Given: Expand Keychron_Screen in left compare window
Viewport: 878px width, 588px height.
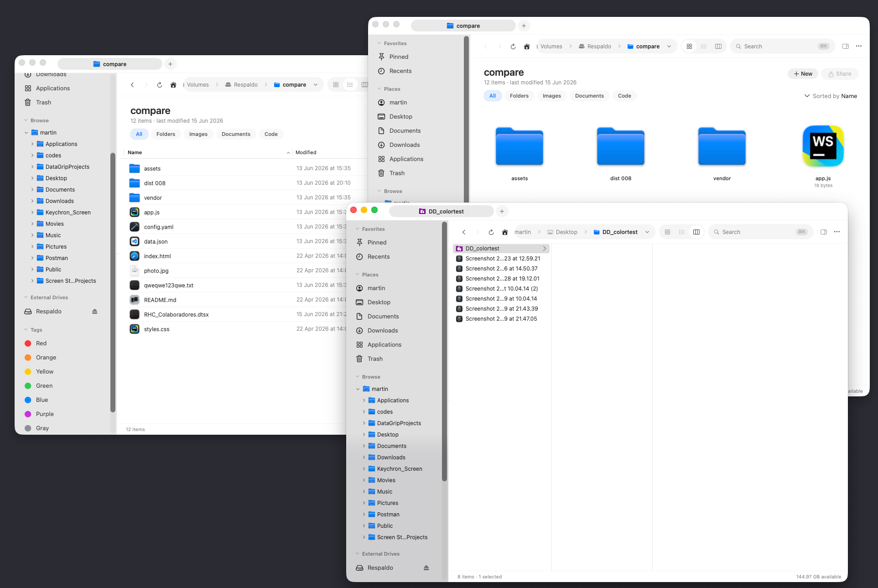Looking at the screenshot, I should point(32,213).
